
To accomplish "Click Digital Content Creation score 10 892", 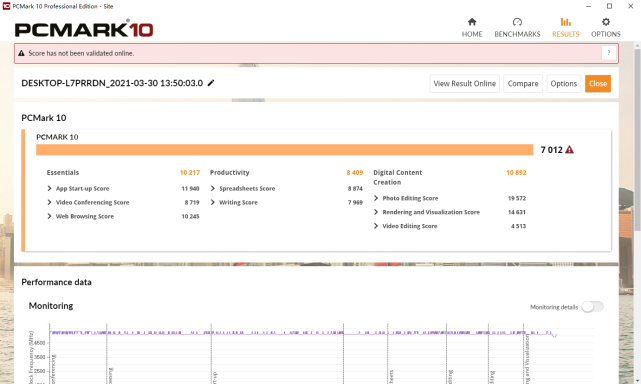I will point(516,173).
